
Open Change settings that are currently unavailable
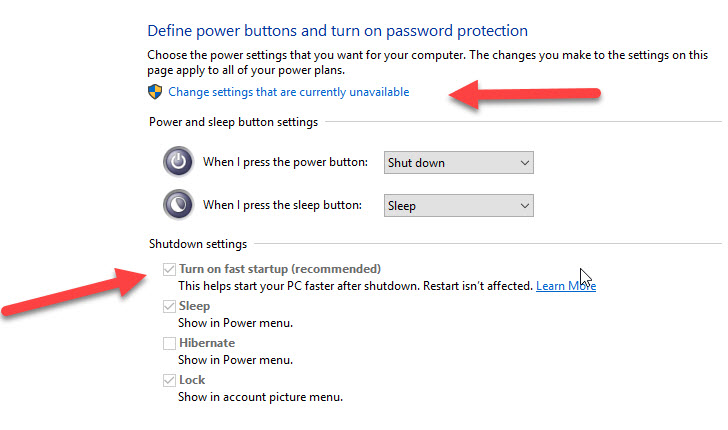288,92
